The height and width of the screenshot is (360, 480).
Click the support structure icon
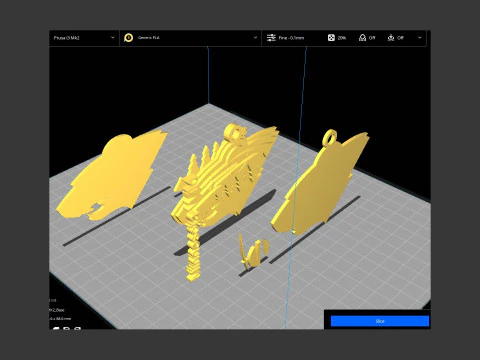coord(362,38)
